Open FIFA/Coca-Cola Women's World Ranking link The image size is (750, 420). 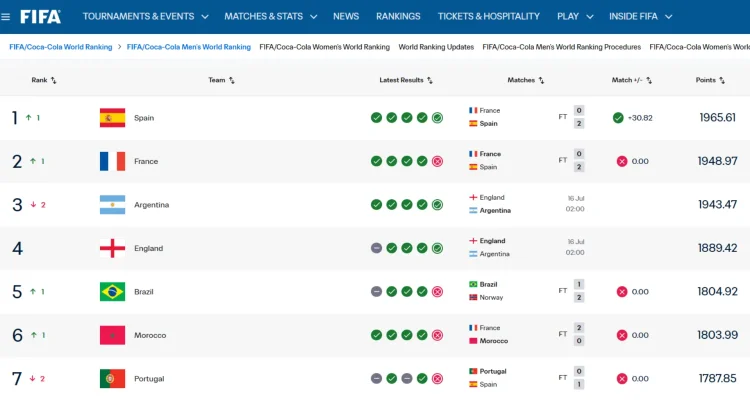pos(324,47)
